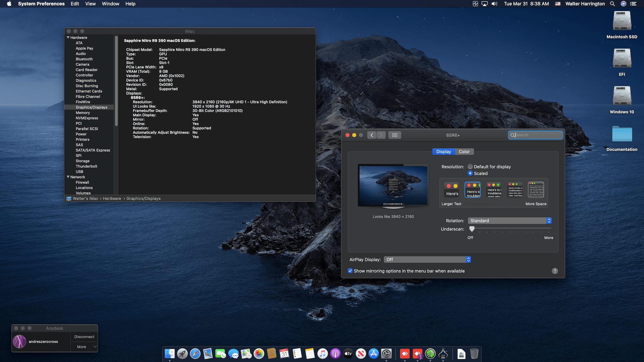Open Podcasts from the Dock

coord(335,354)
